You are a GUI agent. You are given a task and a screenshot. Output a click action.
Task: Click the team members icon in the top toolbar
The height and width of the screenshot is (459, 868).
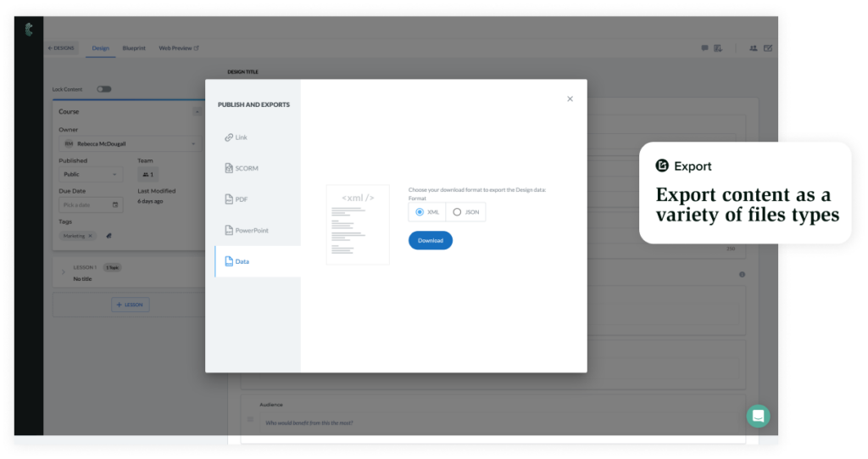point(753,48)
